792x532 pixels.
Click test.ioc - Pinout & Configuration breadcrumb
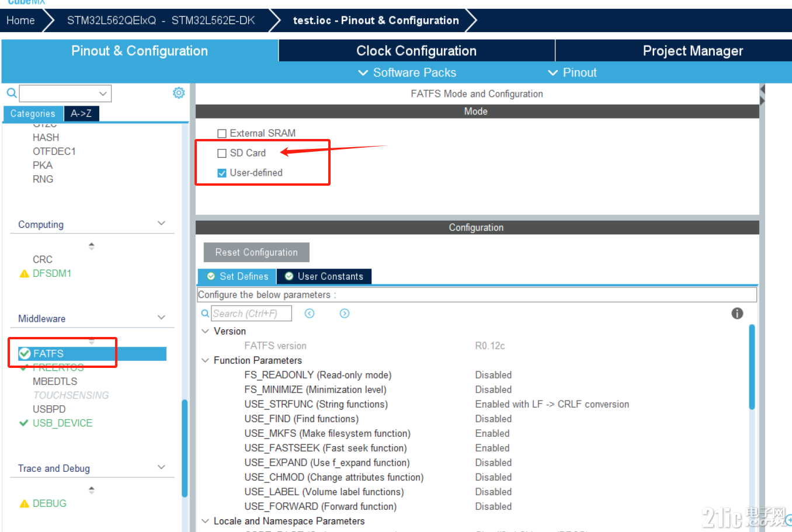[x=376, y=20]
